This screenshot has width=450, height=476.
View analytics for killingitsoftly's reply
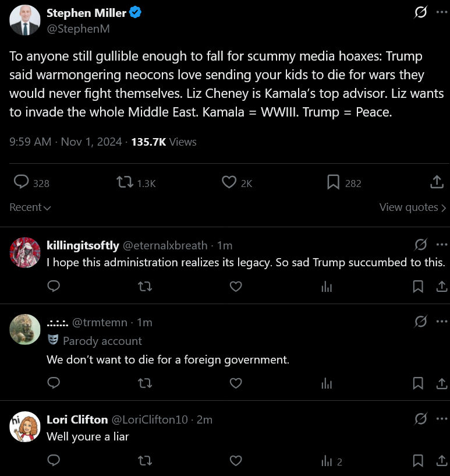coord(327,287)
